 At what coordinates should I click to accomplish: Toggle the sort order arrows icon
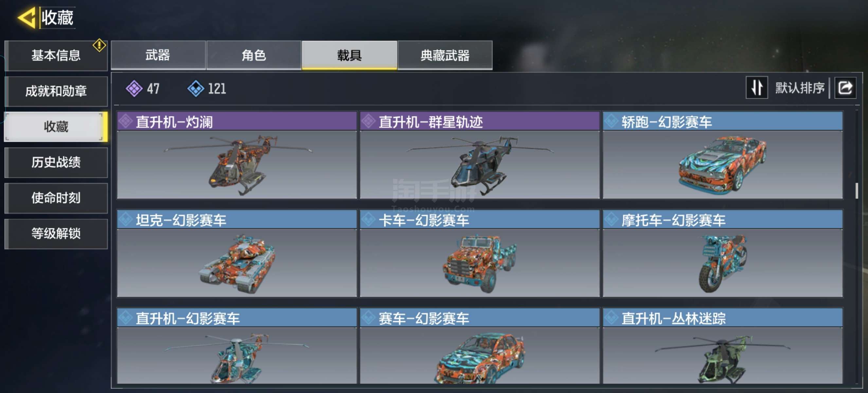pos(757,88)
